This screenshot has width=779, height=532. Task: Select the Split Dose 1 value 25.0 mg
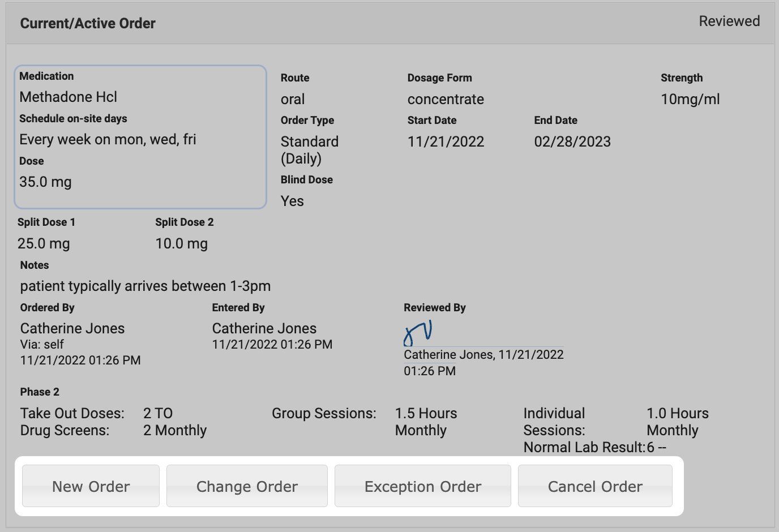click(44, 244)
